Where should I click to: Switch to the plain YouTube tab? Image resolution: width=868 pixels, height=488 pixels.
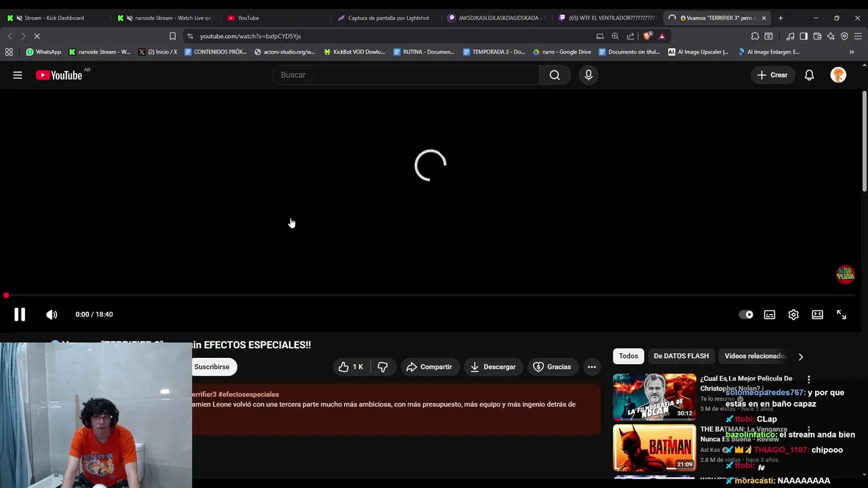[275, 18]
